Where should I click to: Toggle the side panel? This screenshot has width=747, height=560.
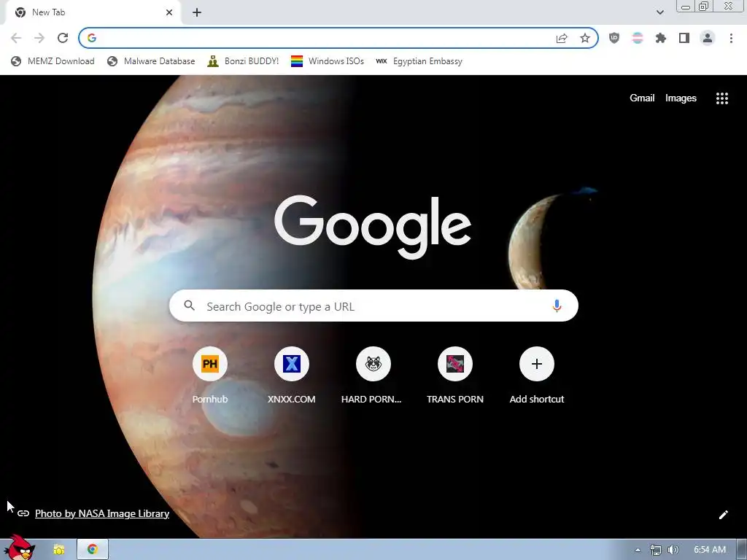coord(684,38)
